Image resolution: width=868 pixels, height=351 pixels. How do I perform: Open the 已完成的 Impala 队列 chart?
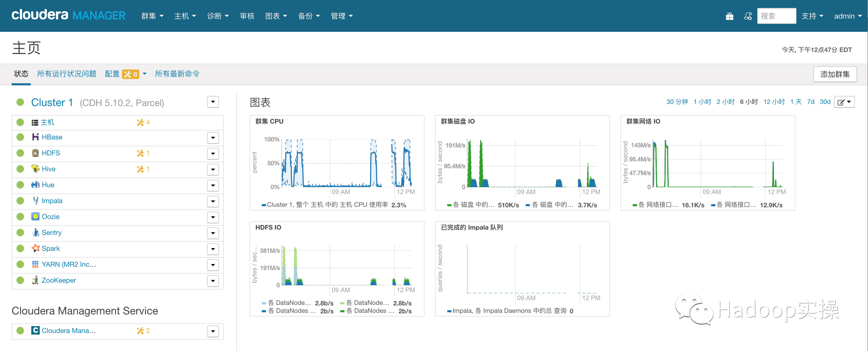click(522, 269)
